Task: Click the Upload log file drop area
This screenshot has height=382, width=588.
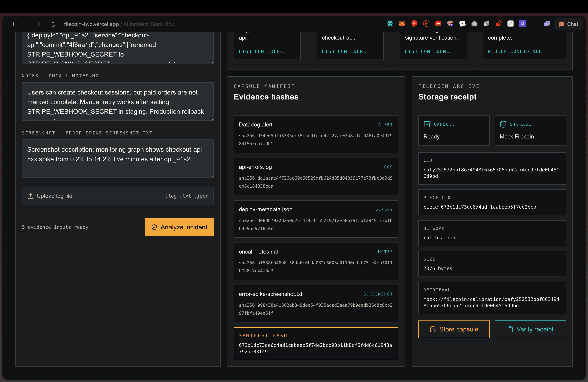Action: click(x=118, y=196)
